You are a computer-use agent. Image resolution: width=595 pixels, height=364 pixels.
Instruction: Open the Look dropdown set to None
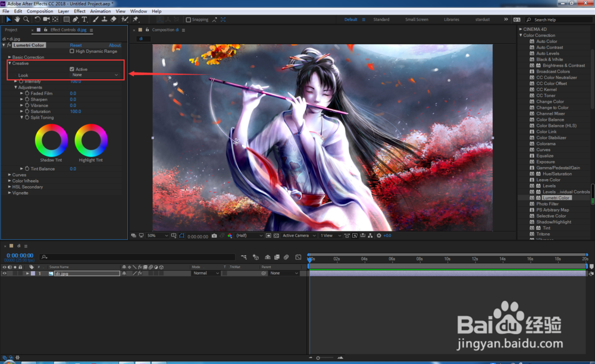click(95, 75)
